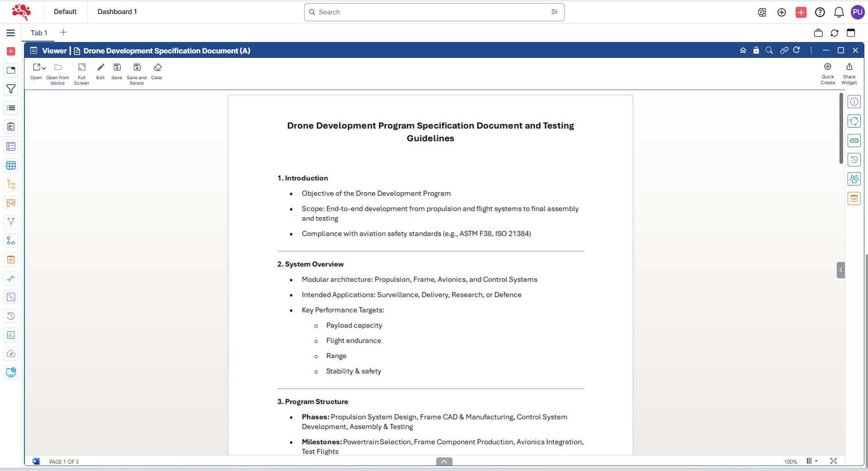Add a new tab with plus

tap(63, 33)
